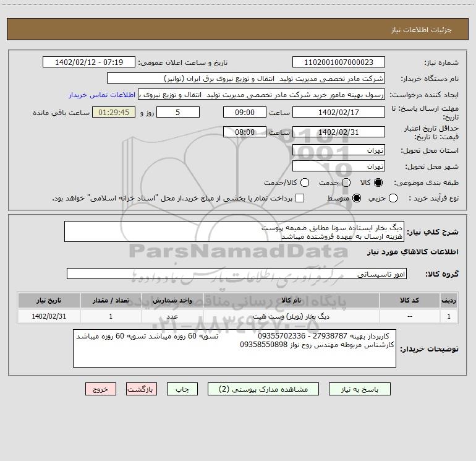Click the announcement date field 1402/02/12 - 07:19
The width and height of the screenshot is (476, 461).
89,62
